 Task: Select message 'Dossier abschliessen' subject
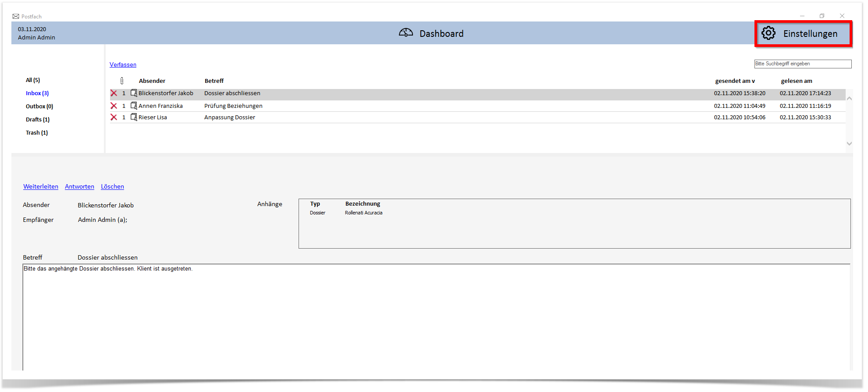click(x=232, y=93)
